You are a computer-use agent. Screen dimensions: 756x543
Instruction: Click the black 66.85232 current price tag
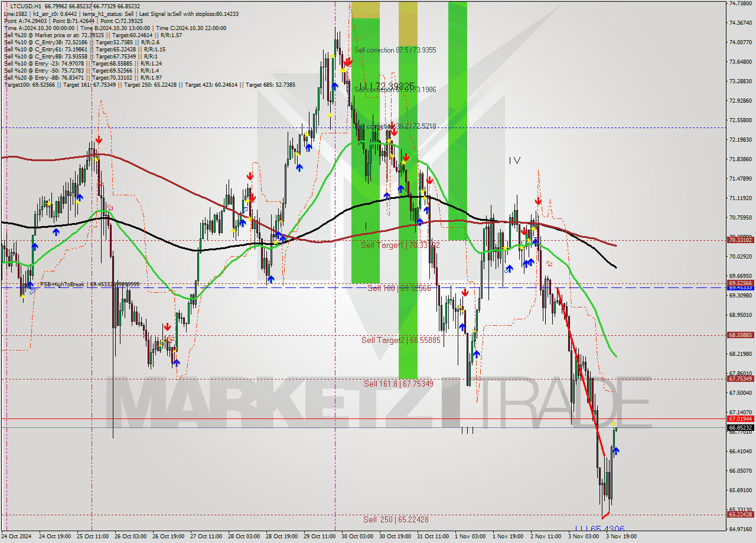pos(740,427)
